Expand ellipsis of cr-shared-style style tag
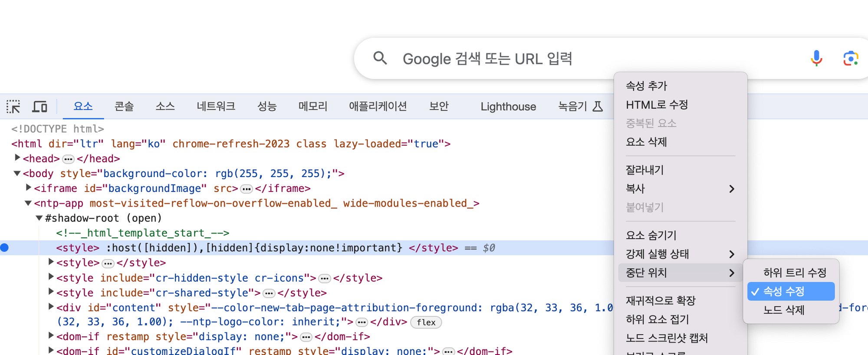 coord(269,294)
